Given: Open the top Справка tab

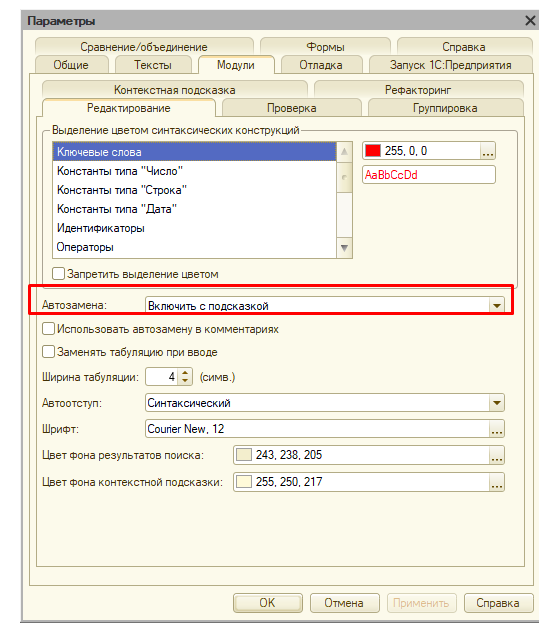Looking at the screenshot, I should point(464,47).
